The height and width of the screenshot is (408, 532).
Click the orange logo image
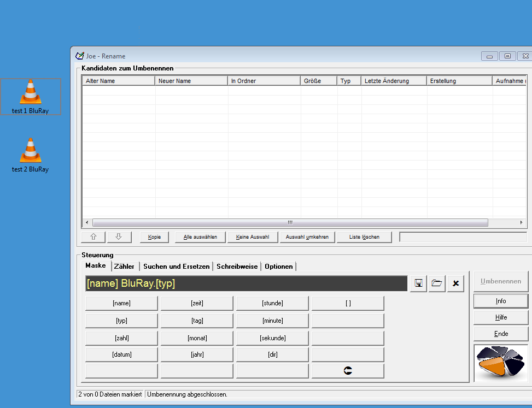click(501, 363)
